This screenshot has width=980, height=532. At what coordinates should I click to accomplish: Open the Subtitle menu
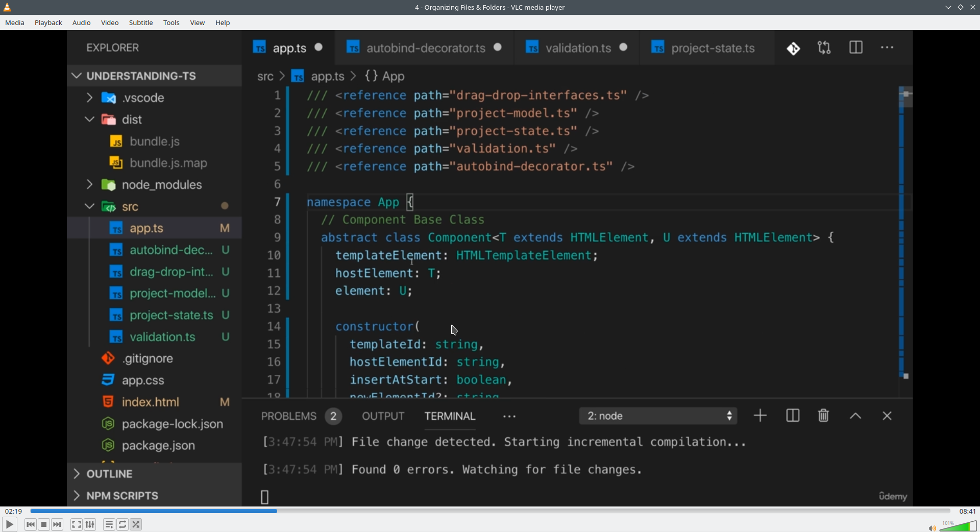(x=141, y=23)
